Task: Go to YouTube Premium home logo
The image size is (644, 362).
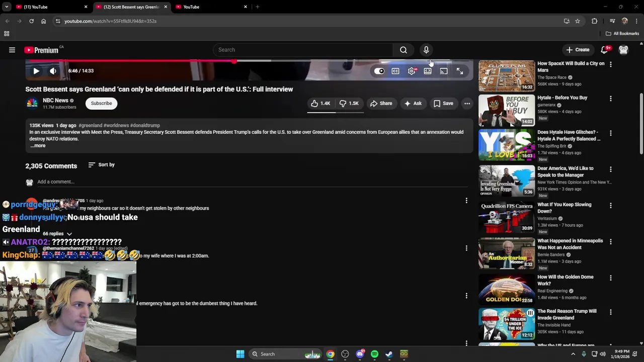Action: click(x=41, y=50)
